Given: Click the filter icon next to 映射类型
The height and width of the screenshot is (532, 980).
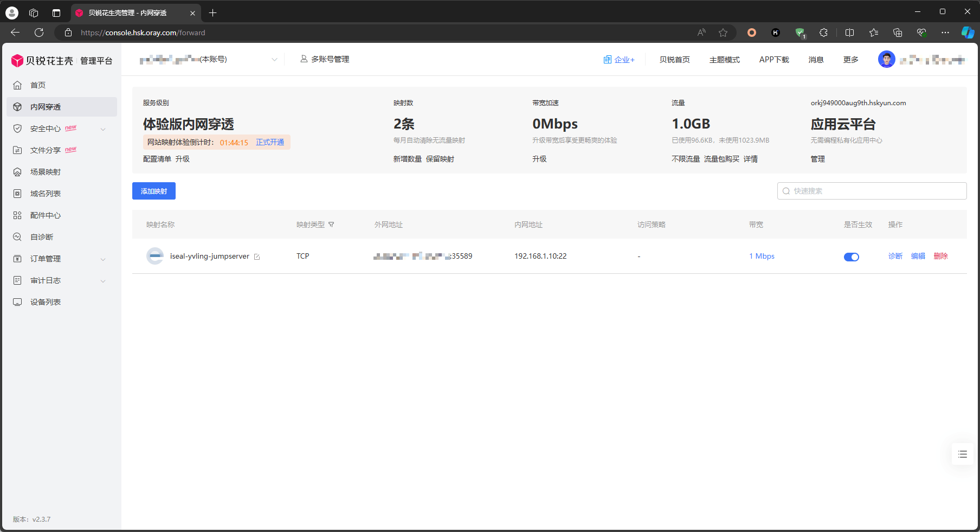Looking at the screenshot, I should coord(331,225).
